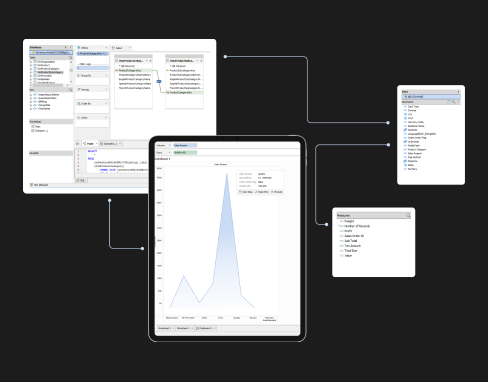The width and height of the screenshot is (488, 382).
Task: Click the view icon in Dimensions header
Action: click(449, 102)
